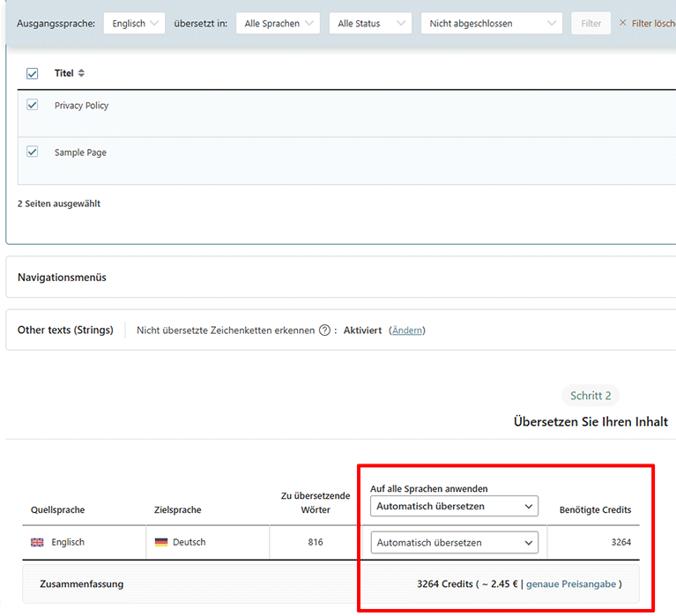Click the Filter button
This screenshot has width=676, height=616.
point(591,24)
